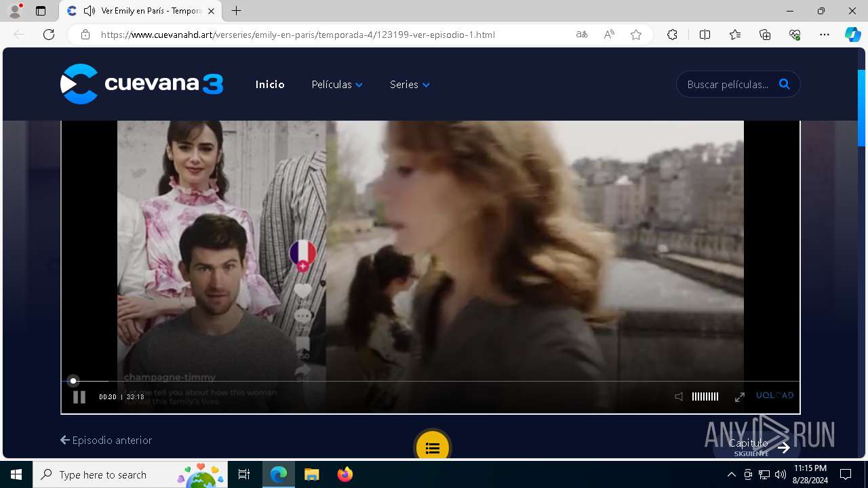Close the Emily en Paris tab
The height and width of the screenshot is (488, 868).
(212, 11)
